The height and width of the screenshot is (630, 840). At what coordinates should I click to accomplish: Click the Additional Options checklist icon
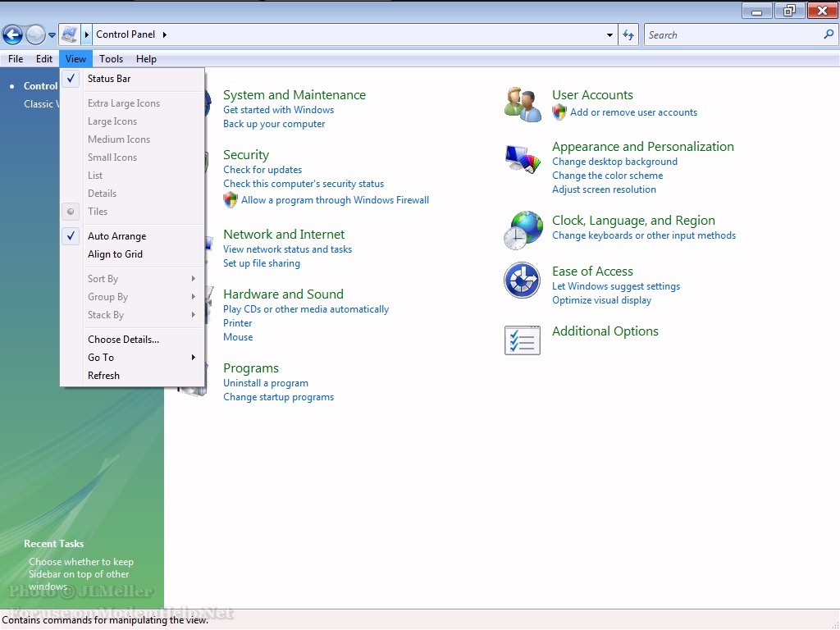point(523,340)
